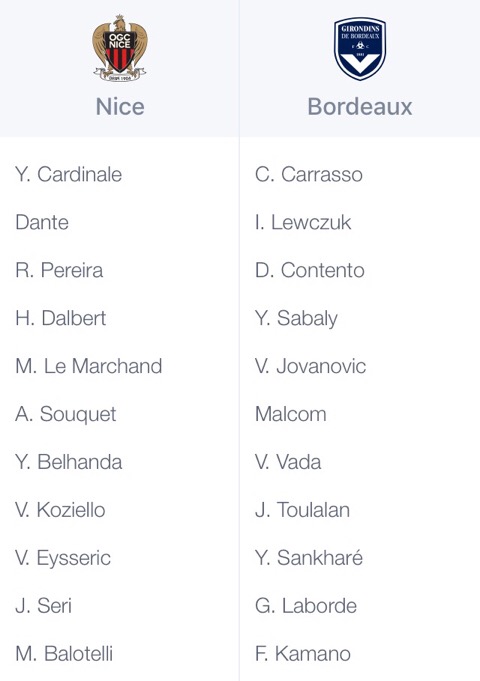
Task: Choose F. Kamano from the list
Action: pos(303,654)
